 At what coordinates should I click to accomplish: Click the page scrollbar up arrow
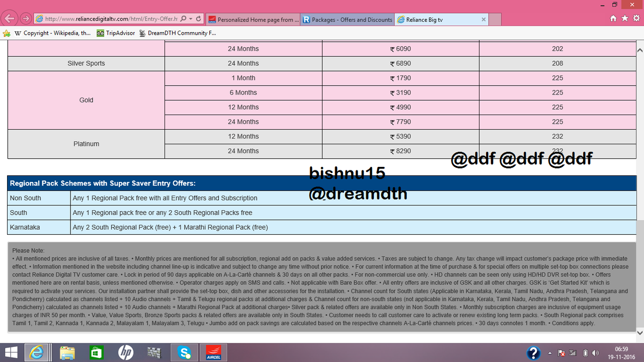click(x=640, y=51)
